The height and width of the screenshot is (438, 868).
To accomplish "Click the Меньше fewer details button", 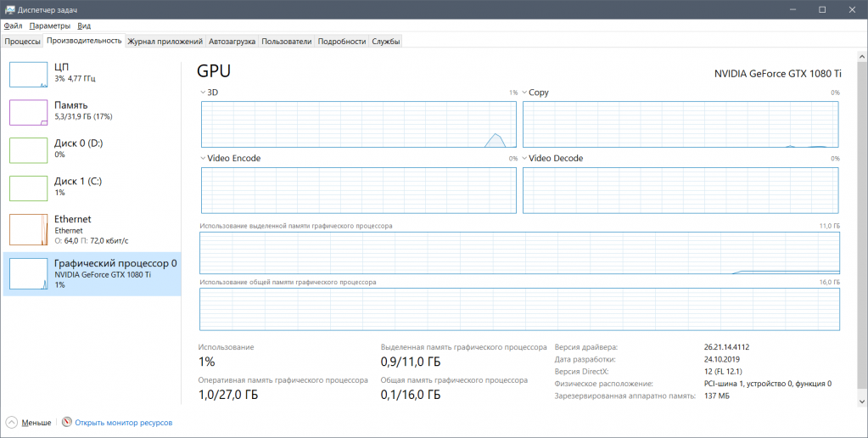I will pyautogui.click(x=36, y=422).
